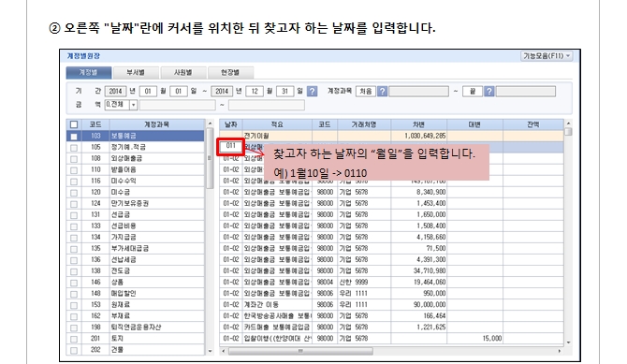
Task: Select account row 198 퇴직연금운용자산
Action: click(x=136, y=328)
